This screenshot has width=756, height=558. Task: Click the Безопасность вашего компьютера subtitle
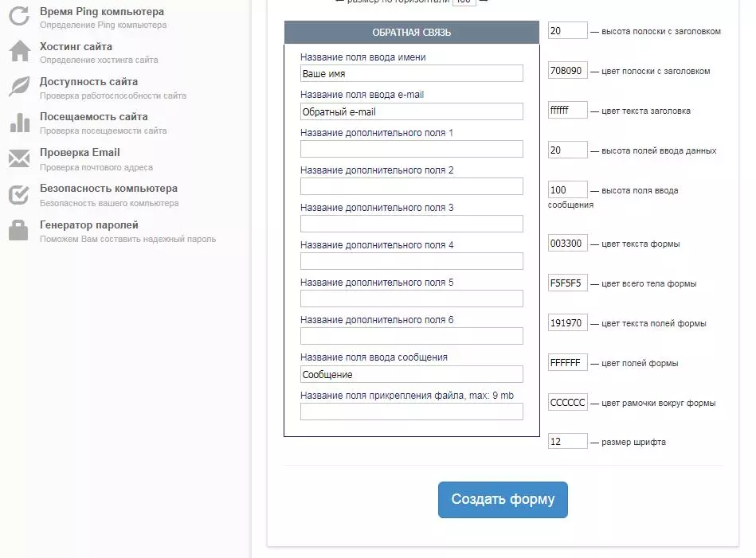click(109, 203)
